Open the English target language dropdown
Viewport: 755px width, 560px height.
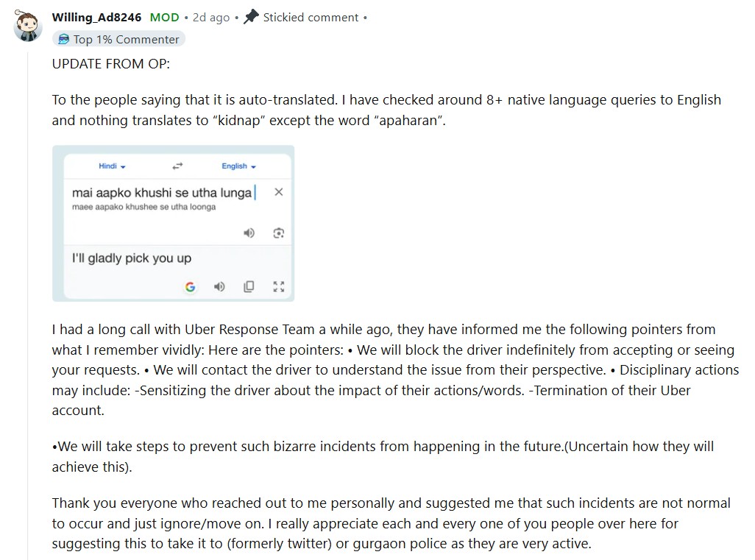pyautogui.click(x=239, y=166)
